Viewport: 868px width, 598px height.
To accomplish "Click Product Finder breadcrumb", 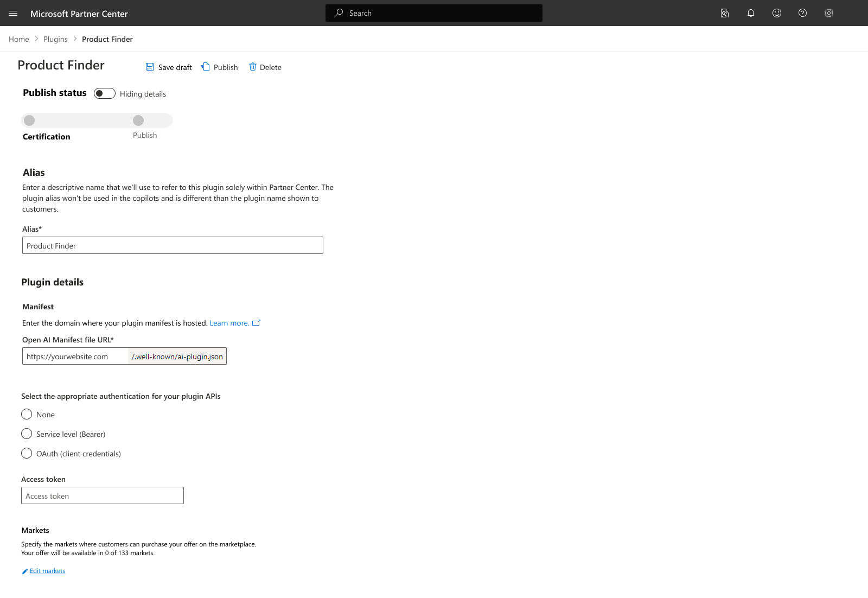I will tap(107, 39).
